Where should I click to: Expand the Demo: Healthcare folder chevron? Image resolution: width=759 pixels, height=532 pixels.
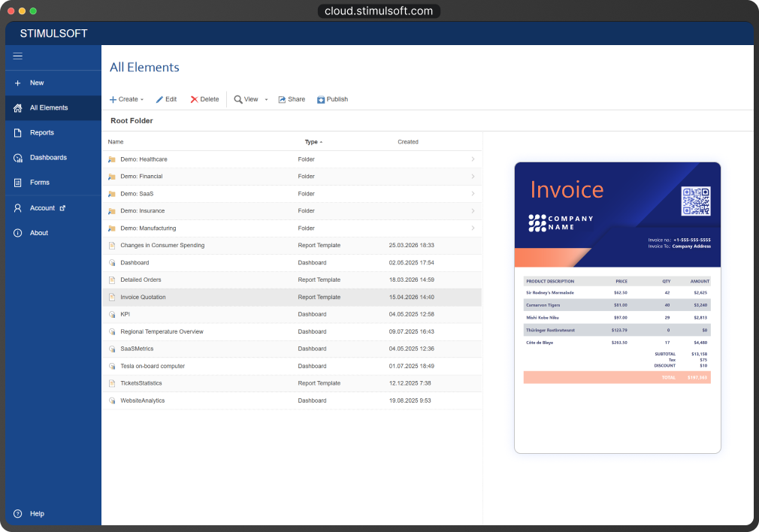click(473, 159)
